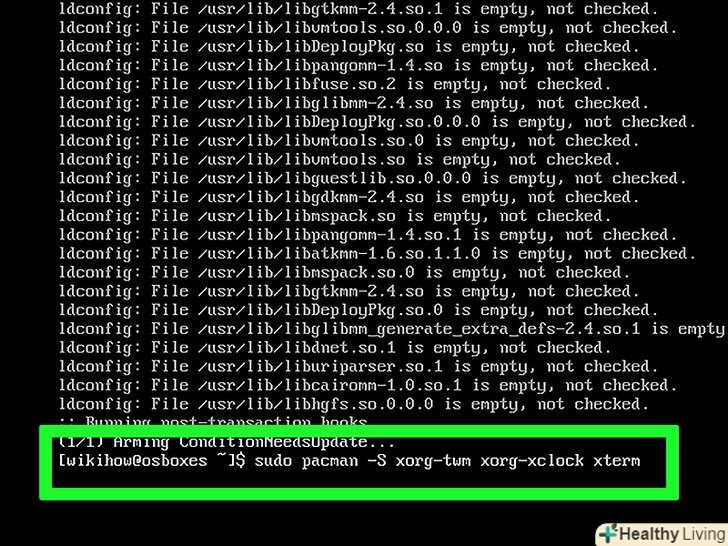Click the libatkmm-1.6.so.1.1.0 line
The image size is (728, 546).
pos(377,254)
